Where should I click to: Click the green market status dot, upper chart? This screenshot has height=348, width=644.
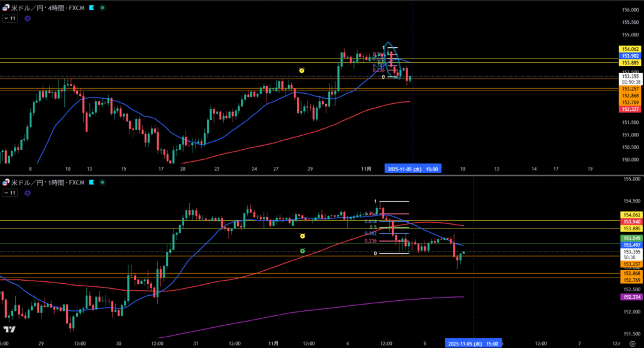103,8
